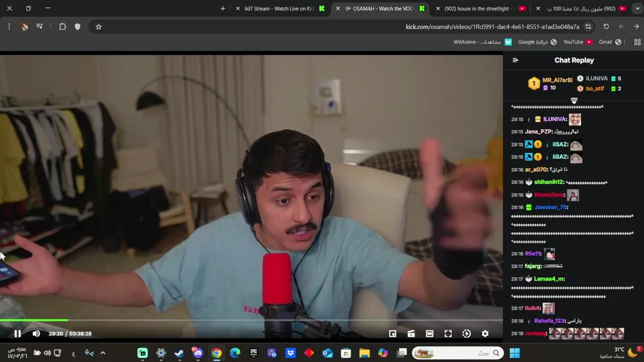Open the media control icon in Chrome toolbar
This screenshot has width=644, height=362.
pos(40,27)
